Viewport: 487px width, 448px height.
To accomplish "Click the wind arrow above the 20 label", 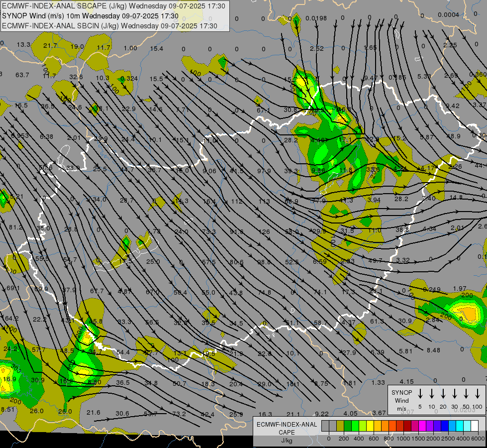I will (443, 394).
